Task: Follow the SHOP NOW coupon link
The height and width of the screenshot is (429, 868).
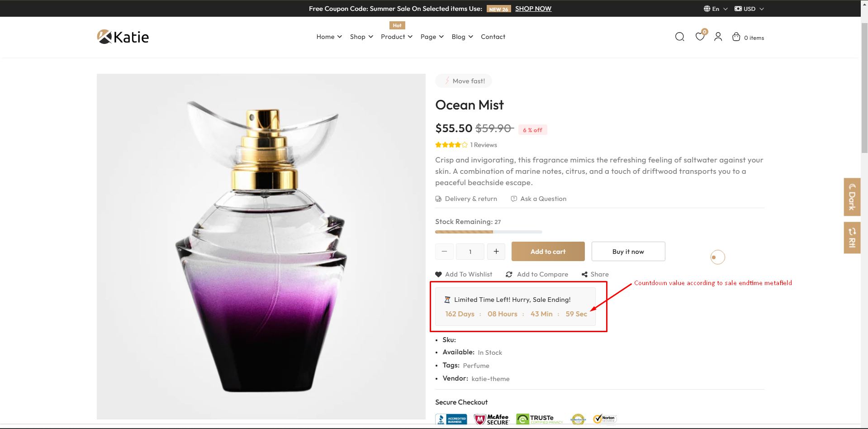Action: (x=533, y=8)
